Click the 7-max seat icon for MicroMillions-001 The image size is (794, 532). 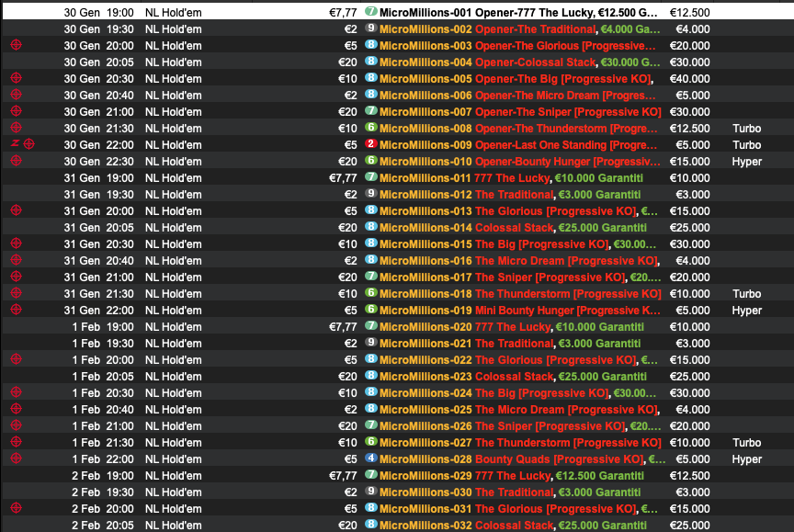(x=370, y=11)
